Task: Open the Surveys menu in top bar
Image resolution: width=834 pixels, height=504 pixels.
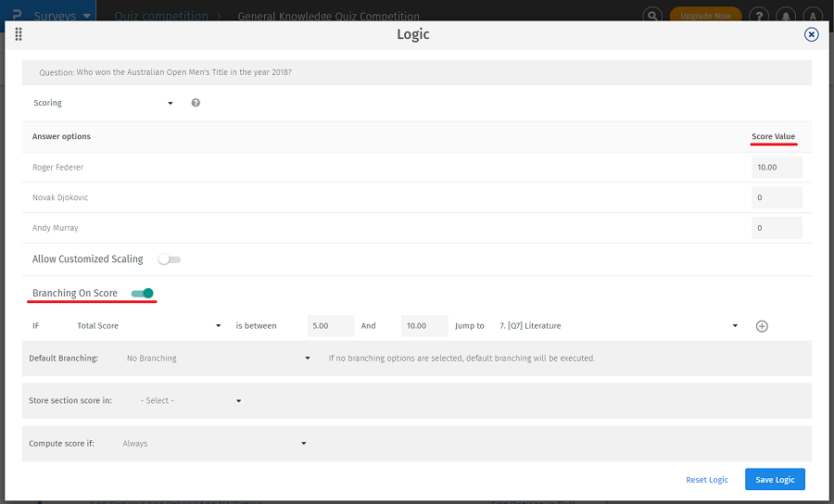Action: pyautogui.click(x=61, y=16)
